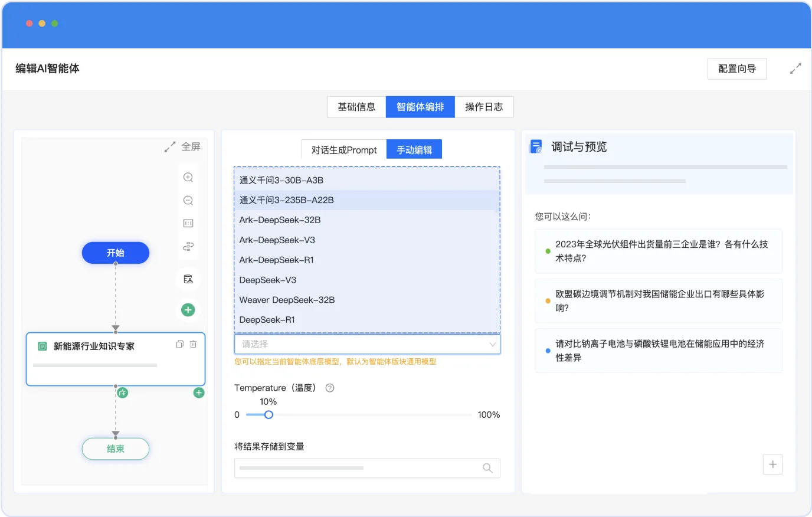Reset canvas to 1:1 scale icon

(x=188, y=223)
